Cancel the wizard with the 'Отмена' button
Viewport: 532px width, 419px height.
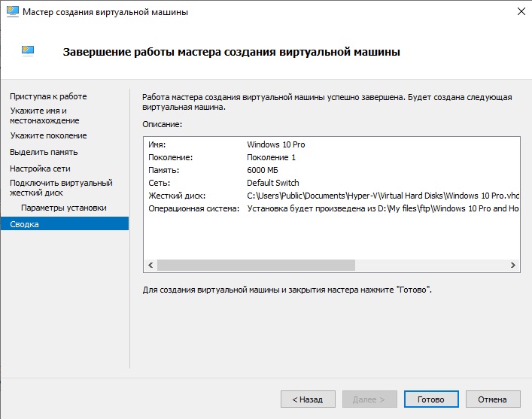(493, 399)
